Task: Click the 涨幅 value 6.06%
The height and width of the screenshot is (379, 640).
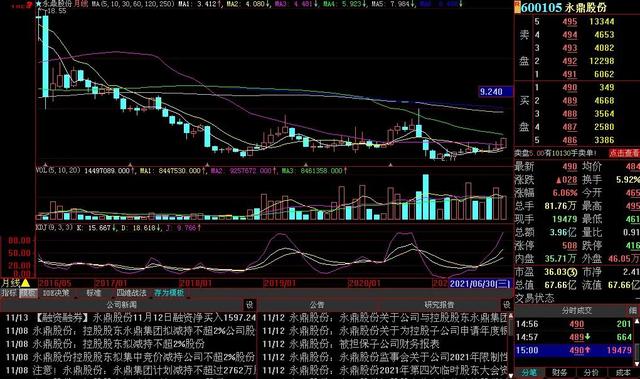Action: pyautogui.click(x=565, y=193)
